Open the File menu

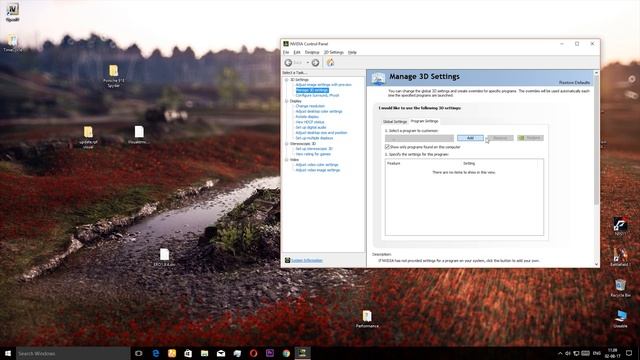(286, 52)
